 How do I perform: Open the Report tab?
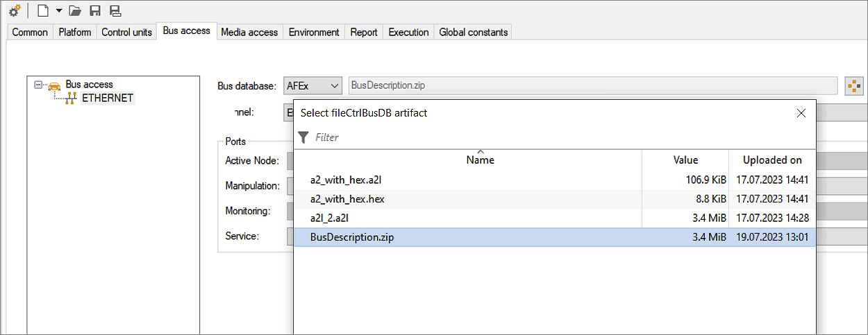[x=364, y=32]
